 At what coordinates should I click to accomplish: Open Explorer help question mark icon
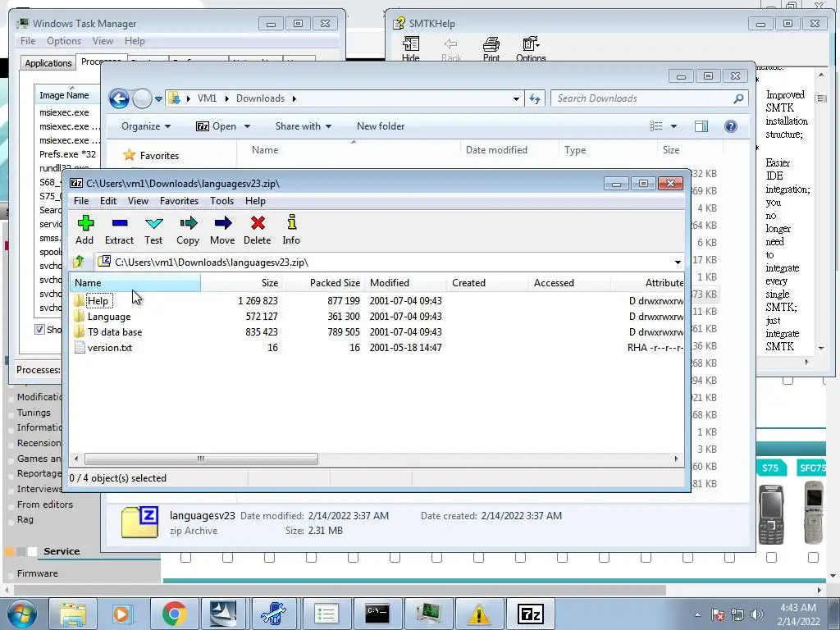[x=731, y=126]
